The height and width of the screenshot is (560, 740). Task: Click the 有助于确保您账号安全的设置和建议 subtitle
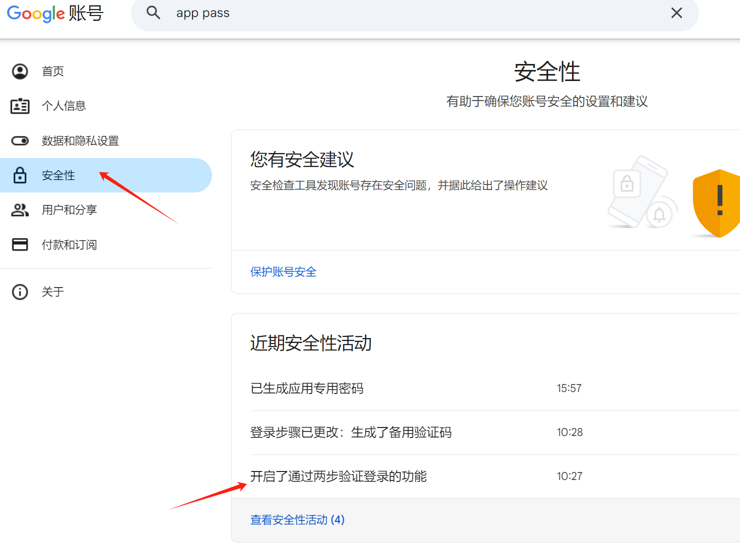point(547,101)
